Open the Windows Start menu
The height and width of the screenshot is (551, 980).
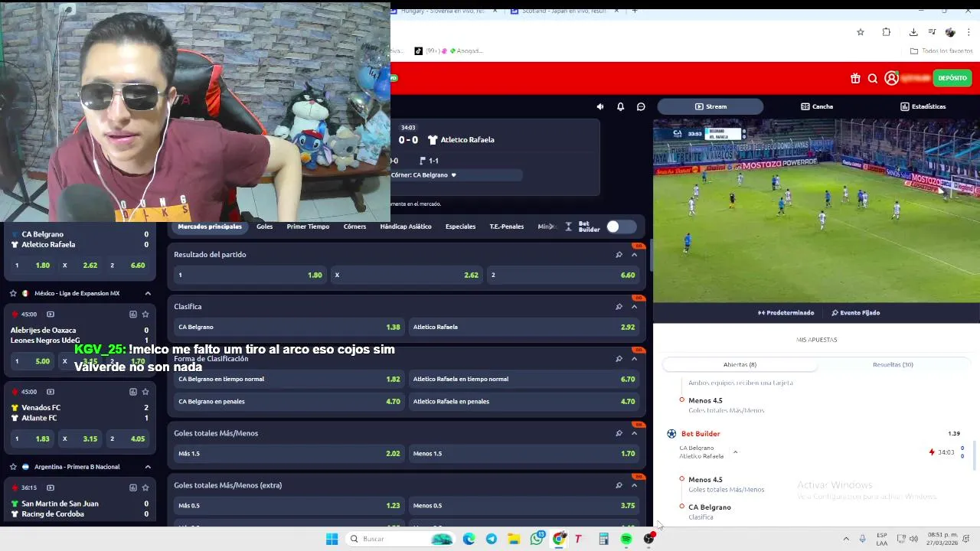[x=332, y=539]
